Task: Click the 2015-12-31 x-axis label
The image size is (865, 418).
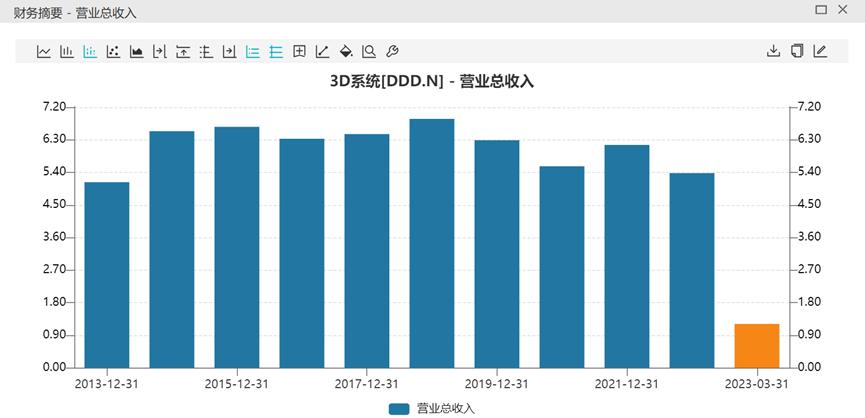Action: (x=237, y=384)
